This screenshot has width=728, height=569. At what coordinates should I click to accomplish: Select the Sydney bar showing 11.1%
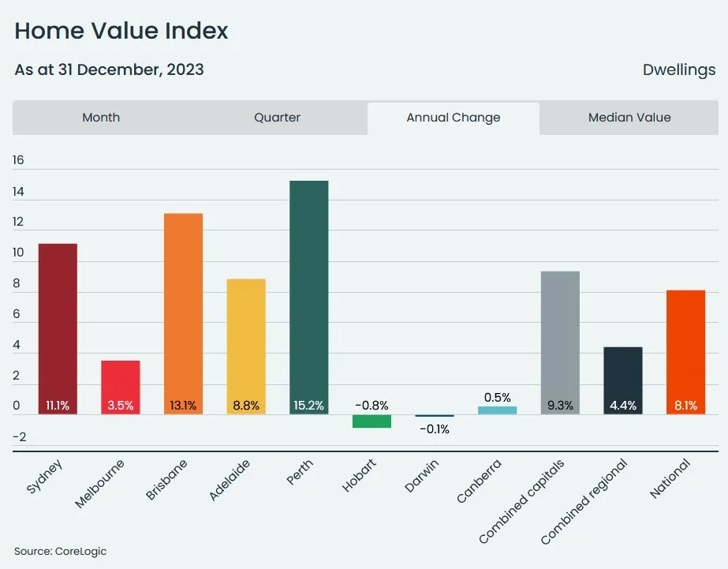point(57,324)
